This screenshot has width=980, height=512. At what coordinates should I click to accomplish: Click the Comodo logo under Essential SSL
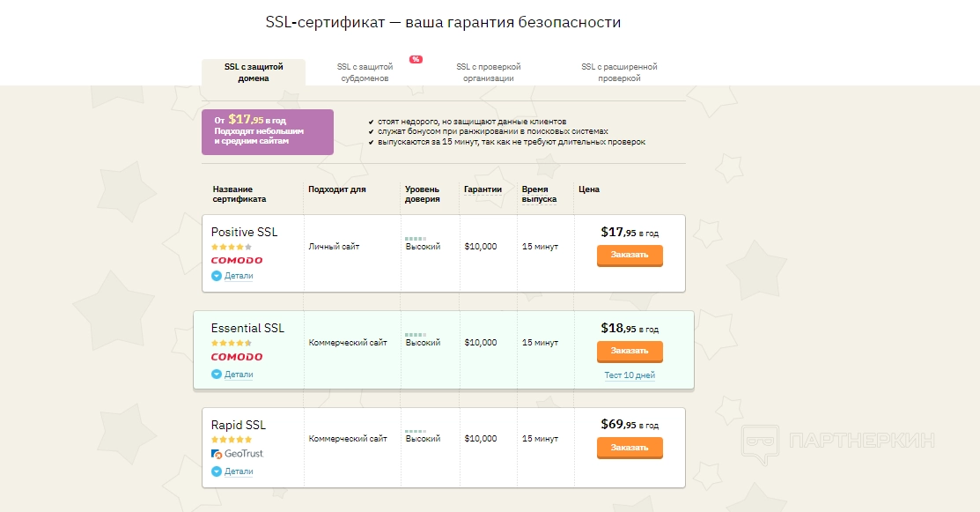[x=237, y=357]
